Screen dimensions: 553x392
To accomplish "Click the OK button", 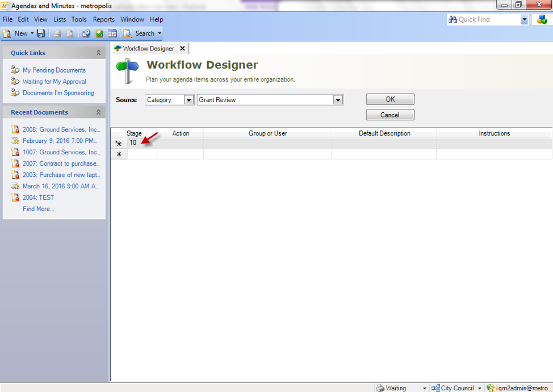I will [x=390, y=99].
